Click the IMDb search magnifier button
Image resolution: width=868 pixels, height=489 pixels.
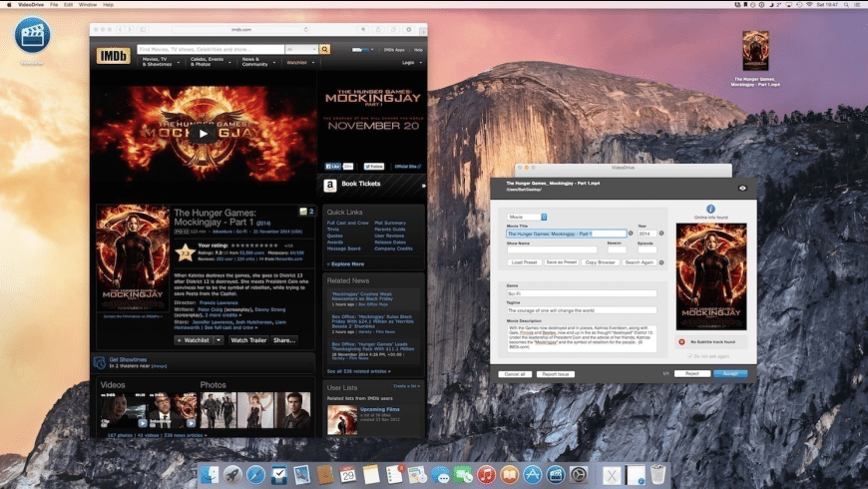(x=325, y=49)
